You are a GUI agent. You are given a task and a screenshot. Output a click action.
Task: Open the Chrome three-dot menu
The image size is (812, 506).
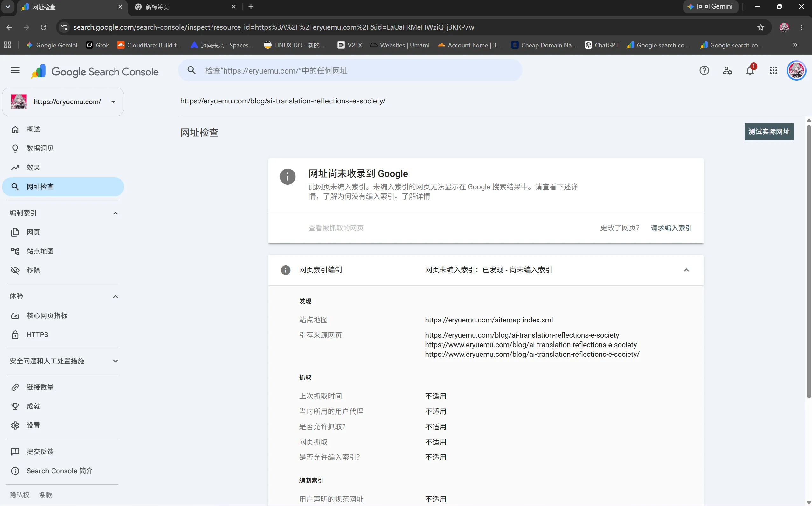click(801, 27)
